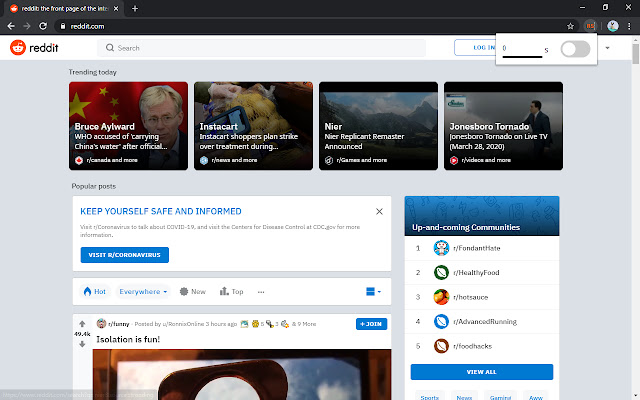The image size is (640, 400).
Task: Open the Nier trending card
Action: coord(378,126)
